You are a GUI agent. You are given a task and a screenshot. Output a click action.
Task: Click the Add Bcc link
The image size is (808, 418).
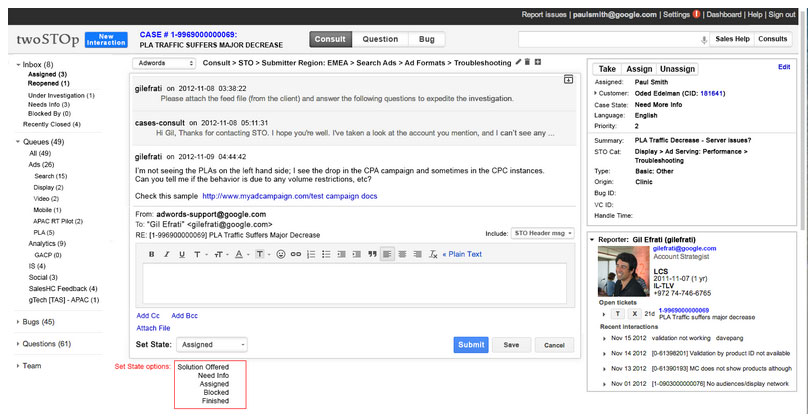(x=184, y=315)
